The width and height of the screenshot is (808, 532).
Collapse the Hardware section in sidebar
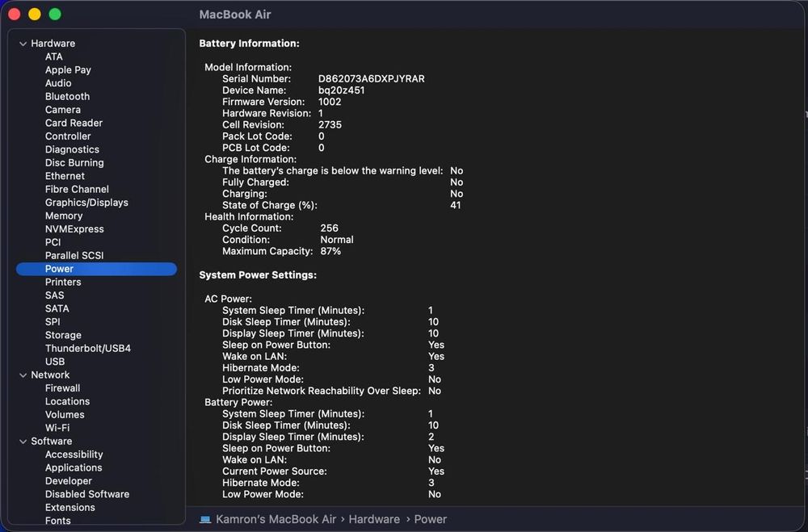[23, 44]
